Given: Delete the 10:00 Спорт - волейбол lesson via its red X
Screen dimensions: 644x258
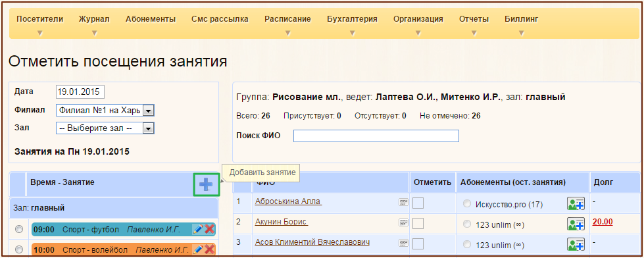Looking at the screenshot, I should coord(210,249).
